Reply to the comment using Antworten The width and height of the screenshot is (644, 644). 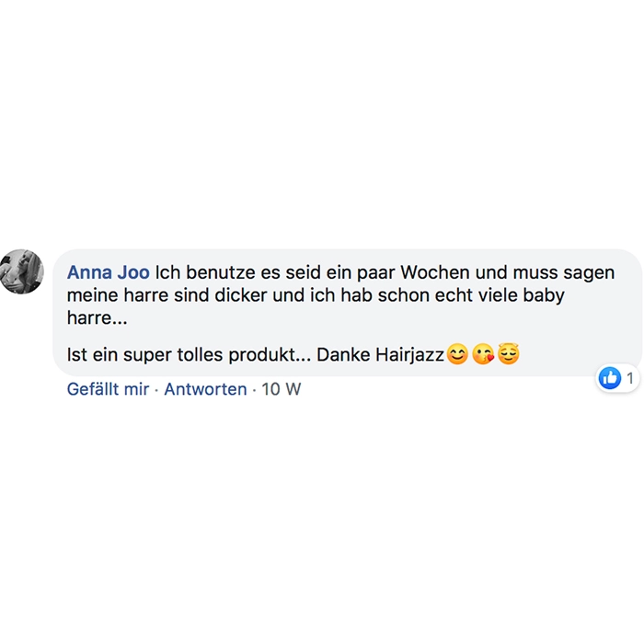tap(205, 389)
